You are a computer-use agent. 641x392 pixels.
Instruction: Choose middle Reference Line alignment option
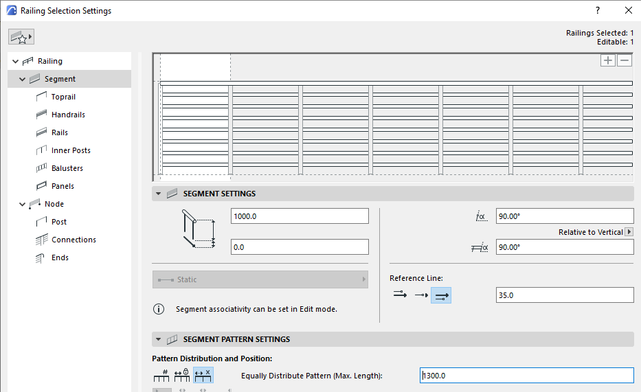tap(421, 295)
